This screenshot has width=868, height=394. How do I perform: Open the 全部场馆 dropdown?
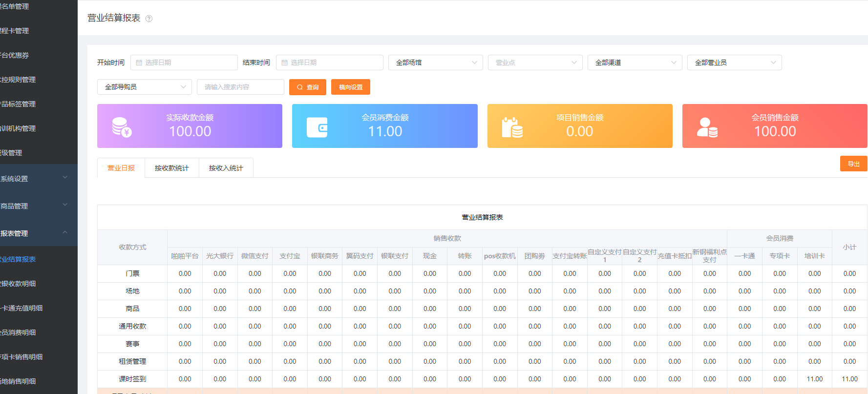pos(436,62)
